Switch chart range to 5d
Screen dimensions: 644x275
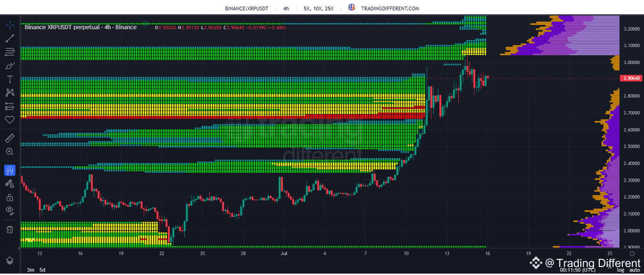(x=42, y=270)
